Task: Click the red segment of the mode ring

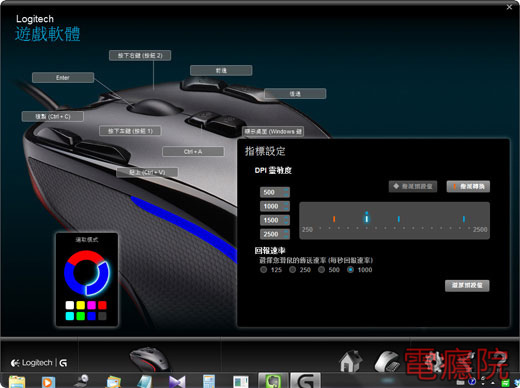Action: coord(85,256)
